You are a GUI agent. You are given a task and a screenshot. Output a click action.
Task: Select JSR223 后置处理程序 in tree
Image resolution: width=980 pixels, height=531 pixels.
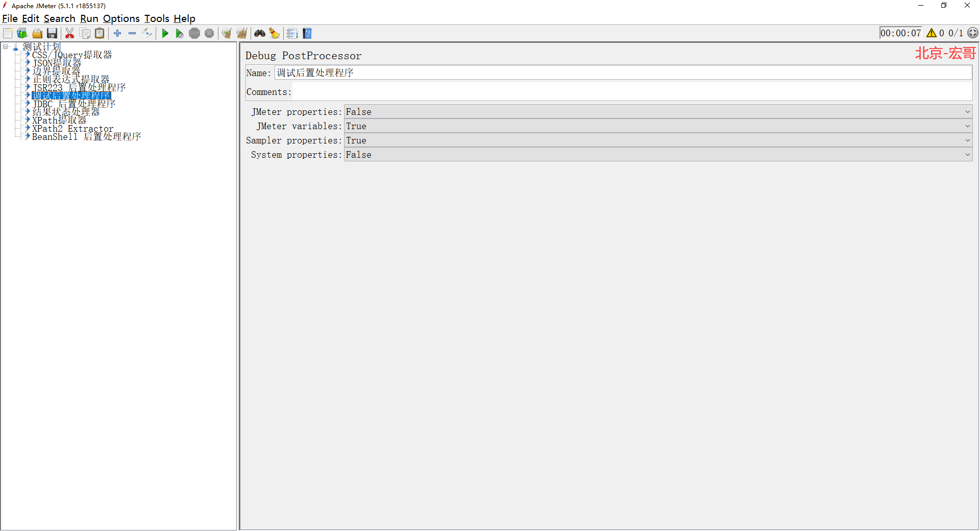click(79, 87)
